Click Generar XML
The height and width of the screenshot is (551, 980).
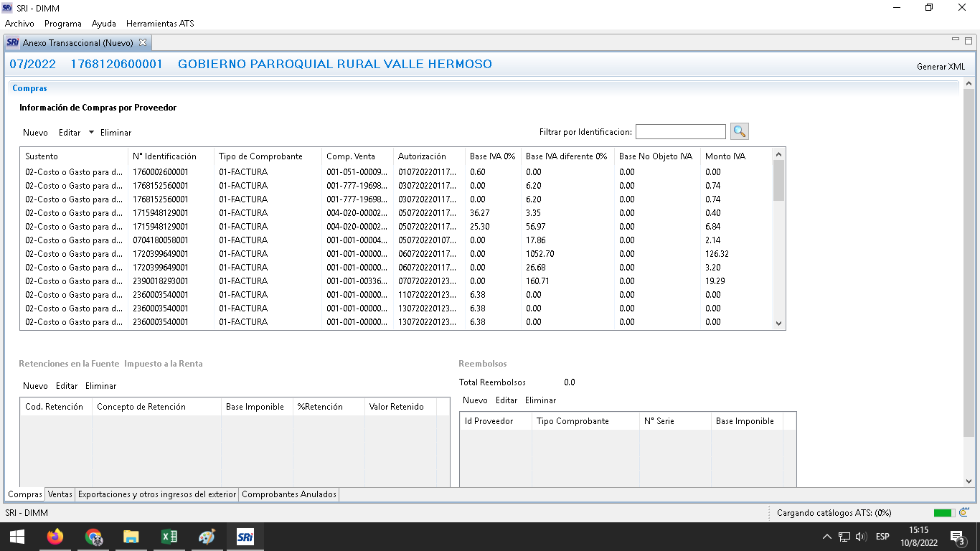click(941, 67)
